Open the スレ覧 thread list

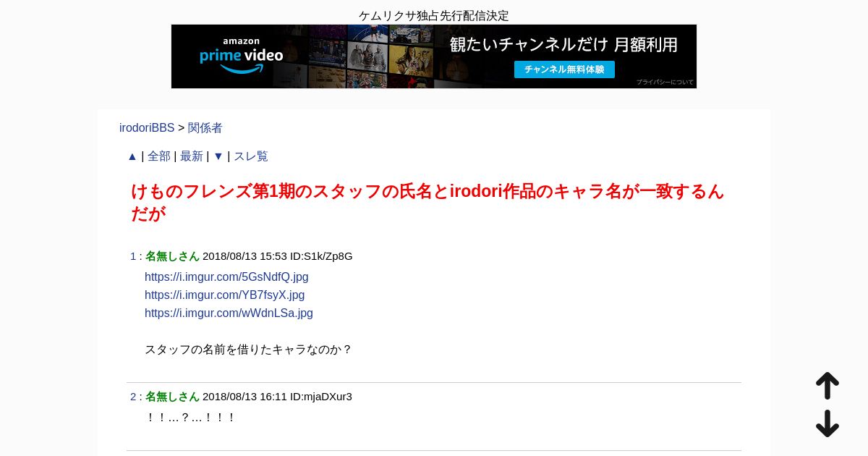[251, 156]
